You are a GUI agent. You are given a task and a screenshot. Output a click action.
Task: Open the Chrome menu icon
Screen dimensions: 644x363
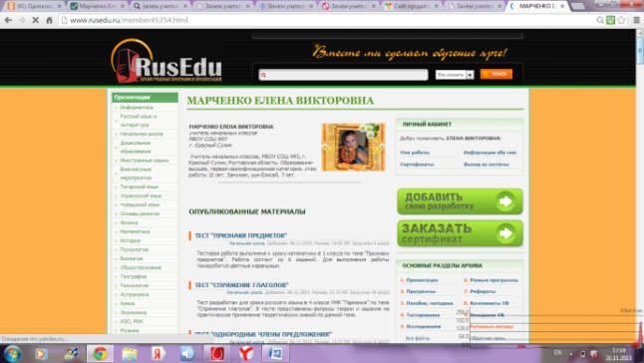pos(637,20)
